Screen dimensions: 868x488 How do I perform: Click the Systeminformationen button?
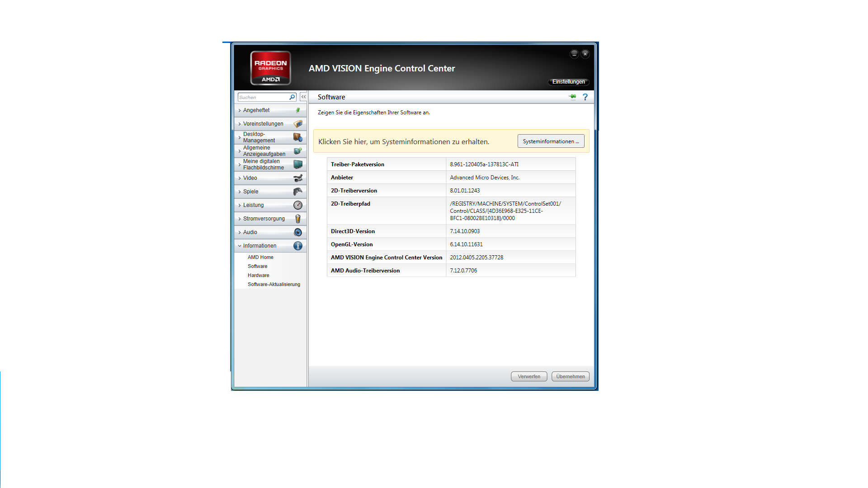coord(551,141)
